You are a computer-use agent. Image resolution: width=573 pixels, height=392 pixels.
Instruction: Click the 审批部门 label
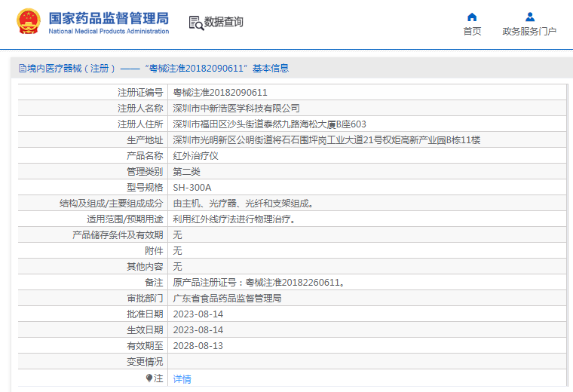click(x=145, y=299)
